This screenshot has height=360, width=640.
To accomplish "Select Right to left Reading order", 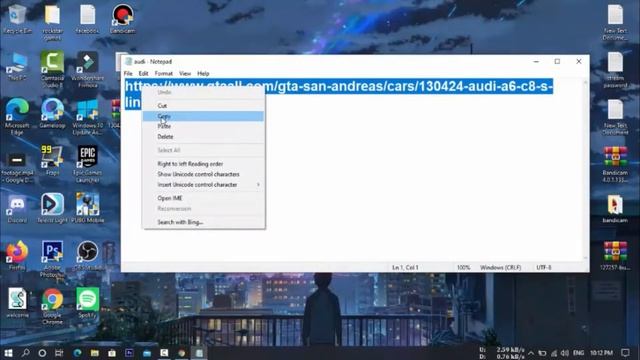I will coord(203,164).
